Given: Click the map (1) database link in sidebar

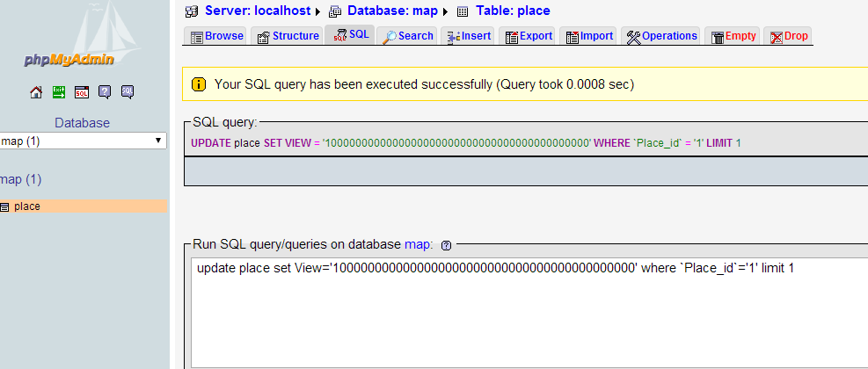Looking at the screenshot, I should (x=20, y=179).
